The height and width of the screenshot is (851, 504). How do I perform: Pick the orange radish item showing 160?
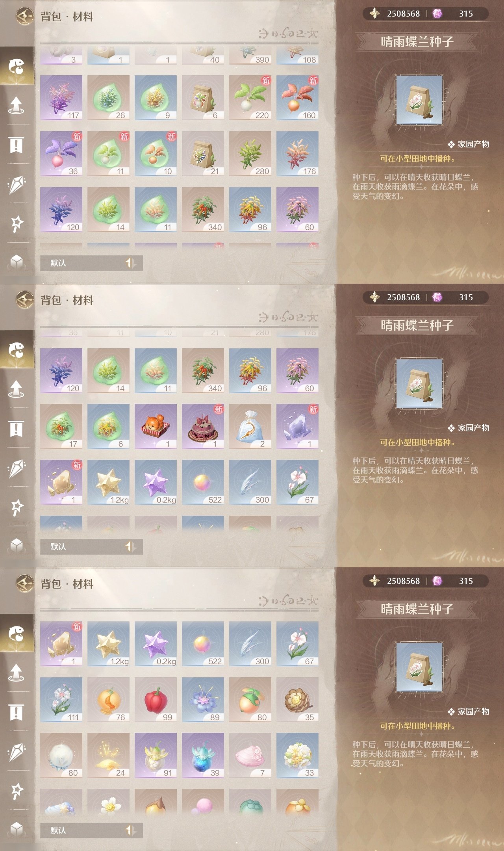tap(297, 98)
